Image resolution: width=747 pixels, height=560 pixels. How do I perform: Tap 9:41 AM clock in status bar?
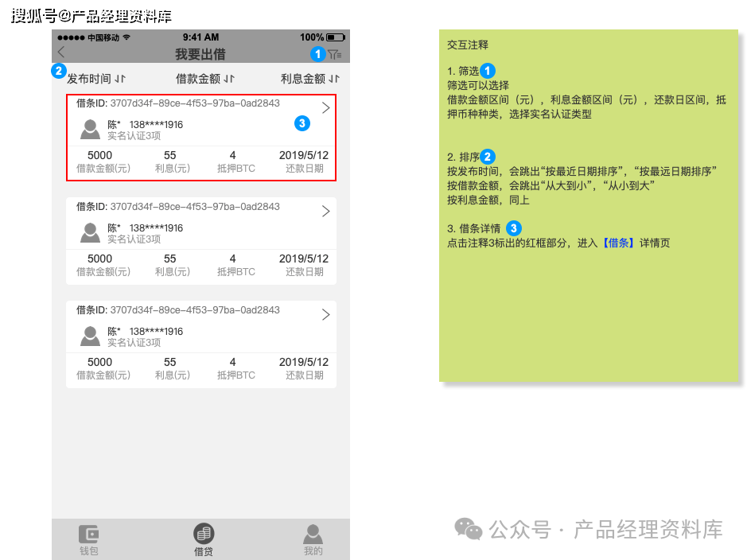click(x=200, y=37)
